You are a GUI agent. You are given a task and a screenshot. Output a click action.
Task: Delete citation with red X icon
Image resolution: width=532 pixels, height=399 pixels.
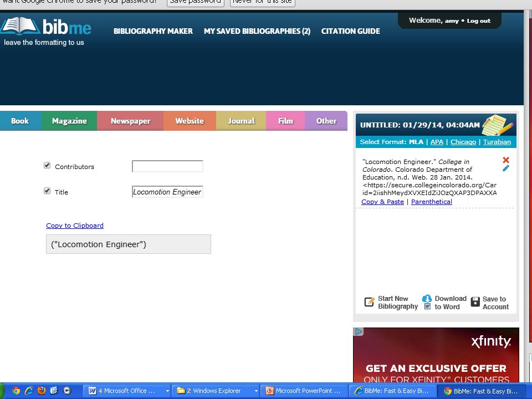tap(506, 160)
